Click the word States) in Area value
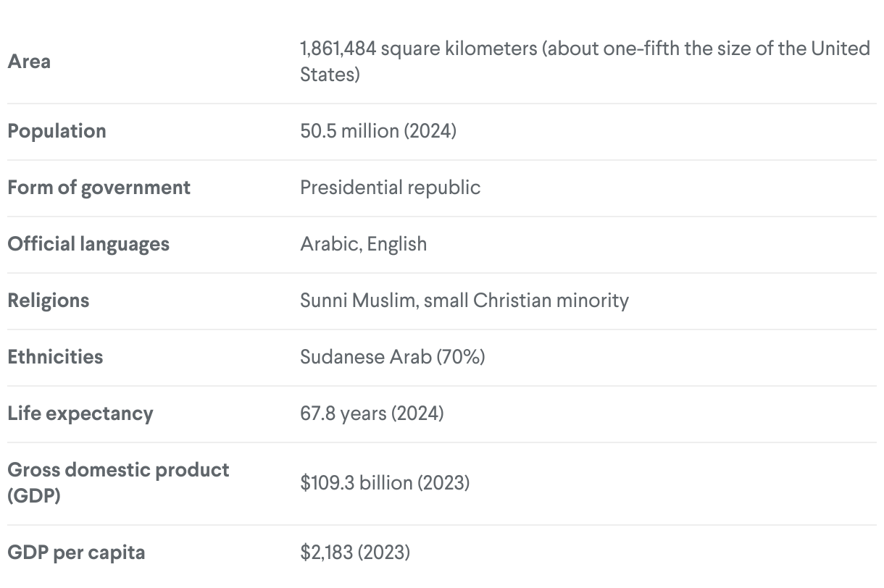 330,75
